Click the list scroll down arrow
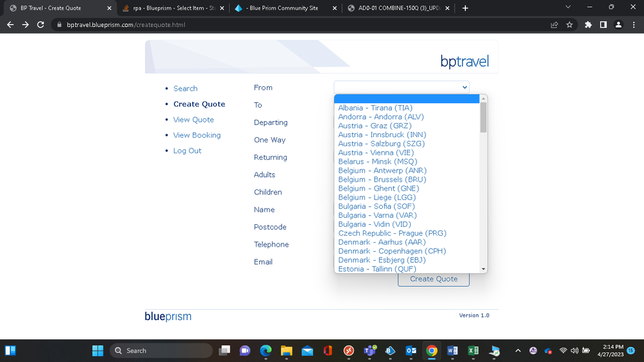The width and height of the screenshot is (644, 362). (x=483, y=269)
